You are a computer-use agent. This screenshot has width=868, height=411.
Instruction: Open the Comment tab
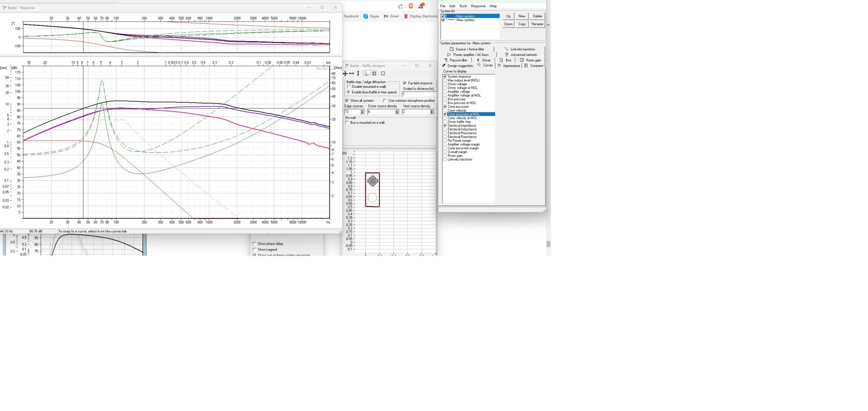click(534, 66)
